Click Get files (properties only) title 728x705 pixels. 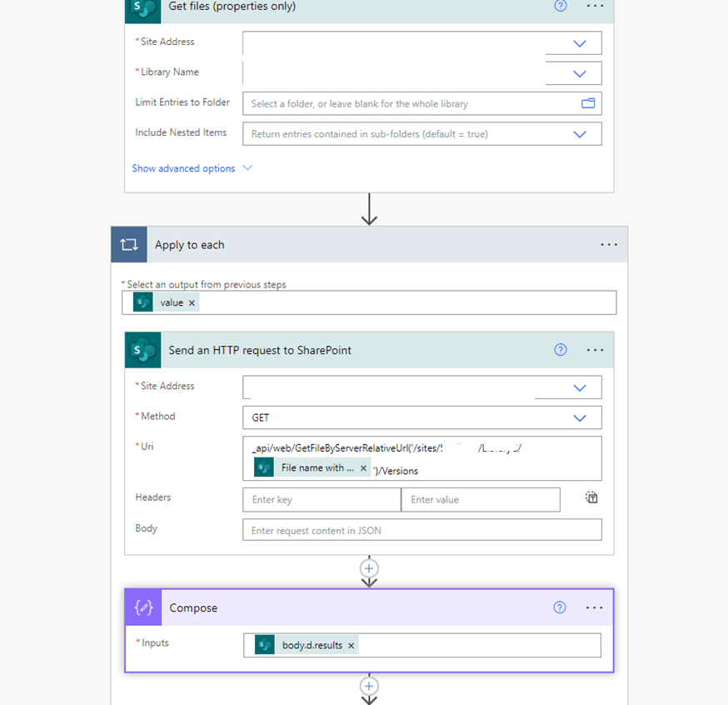click(232, 6)
